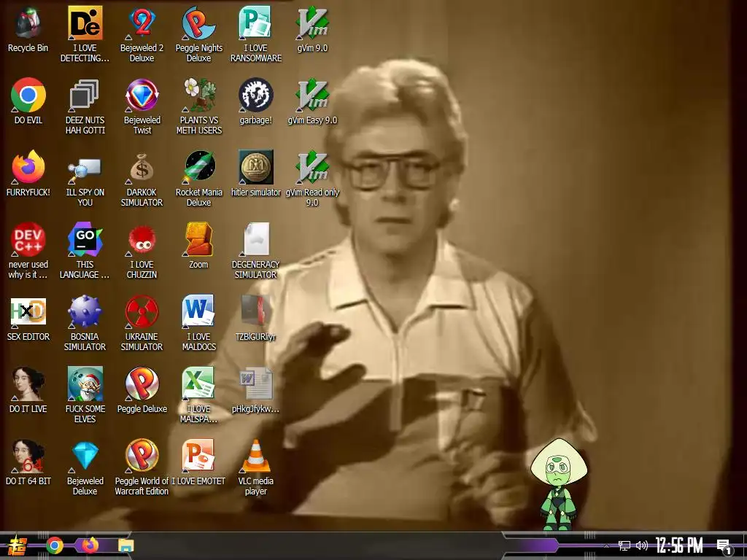The image size is (747, 560).
Task: Open the Plants vs Zombies shortcut icon
Action: (x=198, y=96)
